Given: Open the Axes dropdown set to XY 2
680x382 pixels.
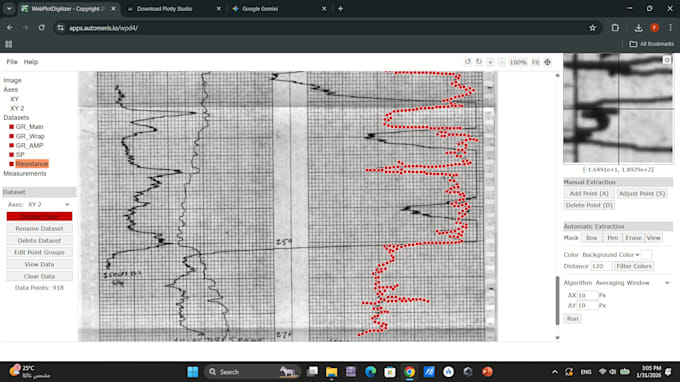Looking at the screenshot, I should point(49,204).
